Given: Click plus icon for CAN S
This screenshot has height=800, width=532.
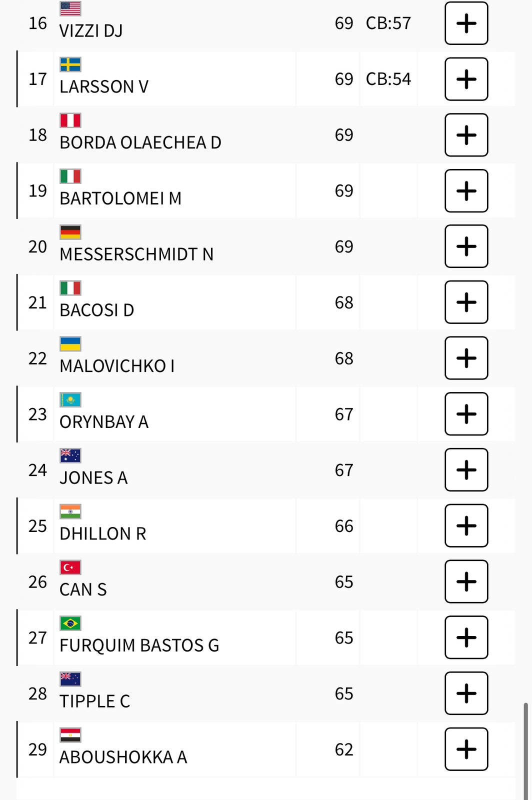Looking at the screenshot, I should (466, 581).
